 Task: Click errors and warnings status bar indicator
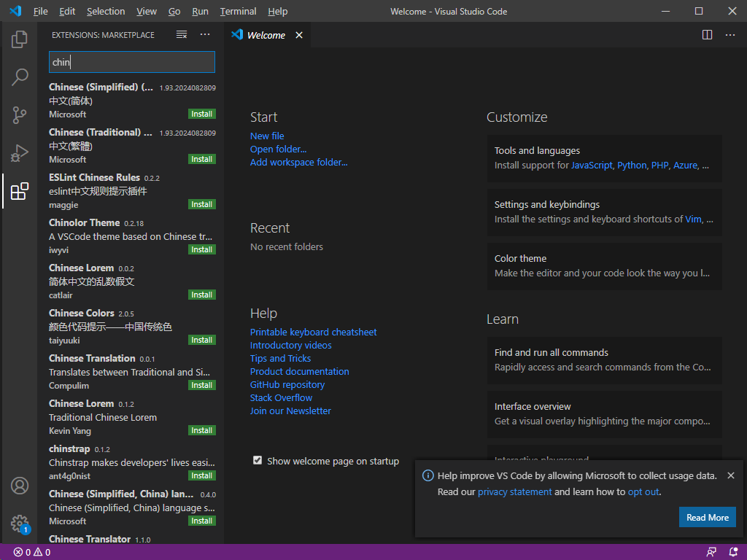coord(32,553)
